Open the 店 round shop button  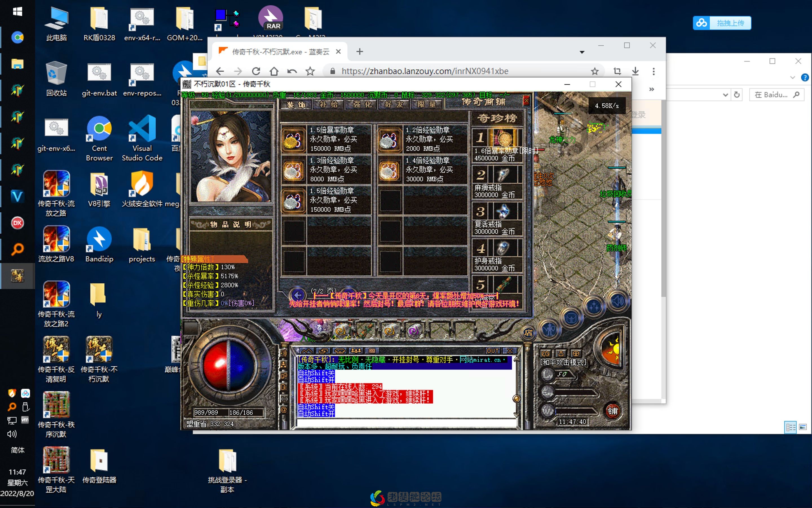click(528, 333)
